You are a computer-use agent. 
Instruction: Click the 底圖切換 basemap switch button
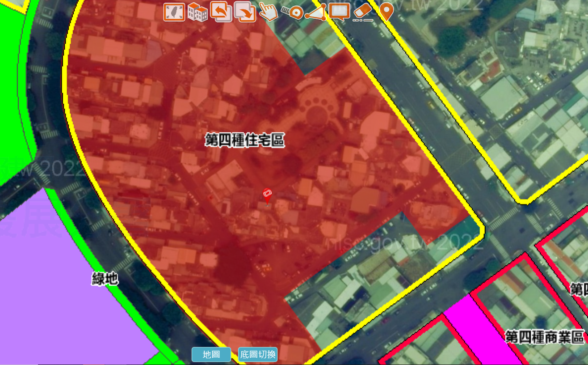pyautogui.click(x=258, y=354)
